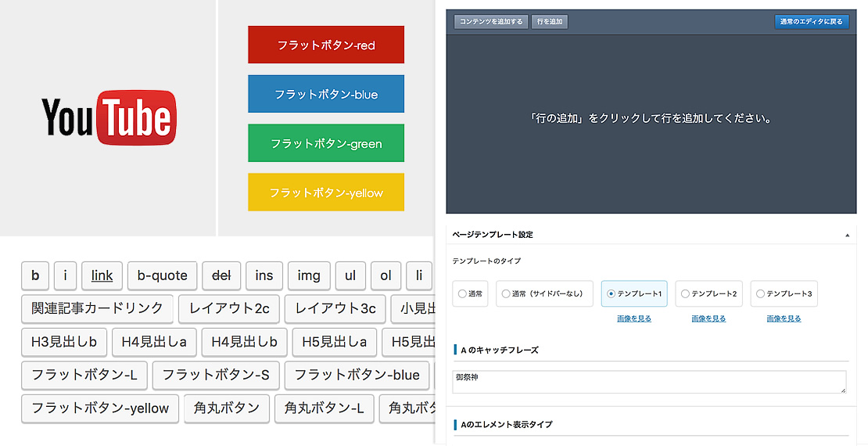Click the レイアウト2c quicktag
This screenshot has width=868, height=446.
pyautogui.click(x=229, y=308)
